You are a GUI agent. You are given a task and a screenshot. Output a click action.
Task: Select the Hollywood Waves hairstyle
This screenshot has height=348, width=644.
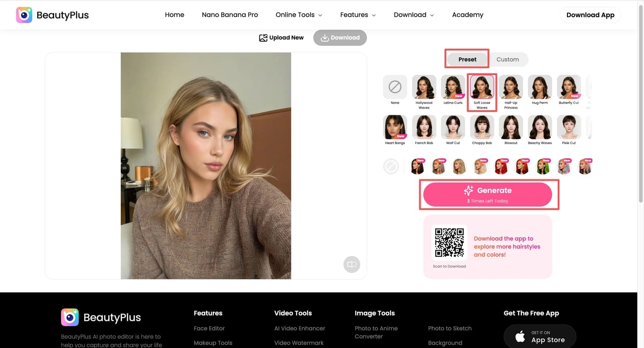click(424, 86)
